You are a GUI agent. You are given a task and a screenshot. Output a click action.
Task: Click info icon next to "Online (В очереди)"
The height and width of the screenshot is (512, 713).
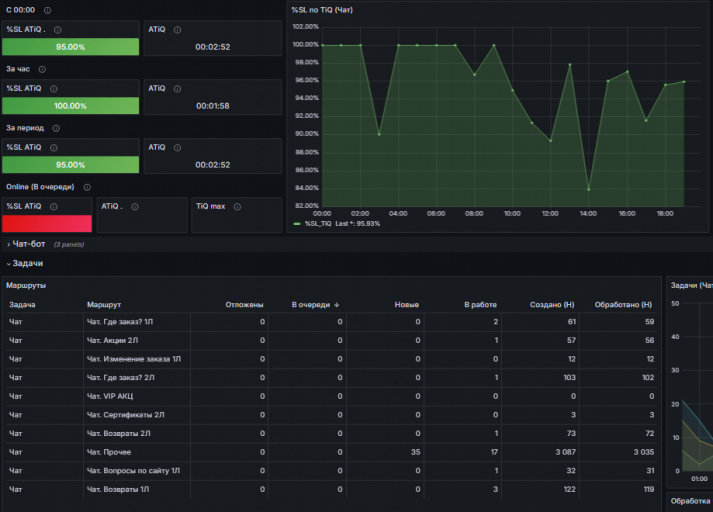pos(87,187)
